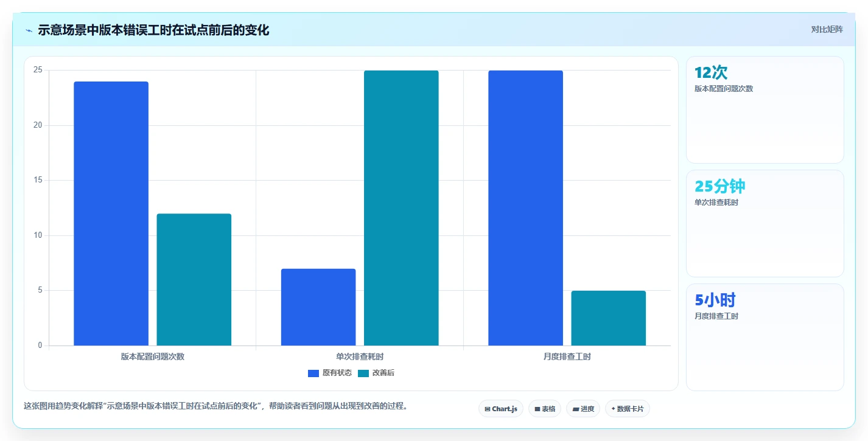Select the 表格 tag pill
This screenshot has width=868, height=441.
tap(545, 409)
